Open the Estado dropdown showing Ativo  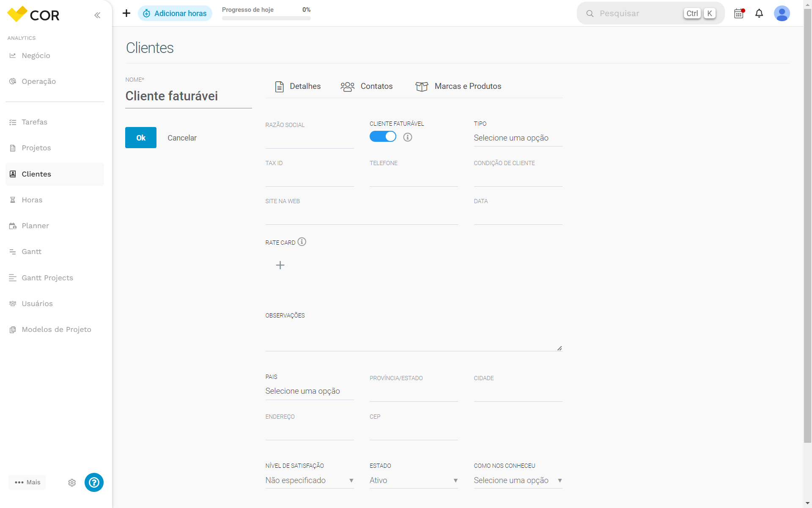(414, 480)
